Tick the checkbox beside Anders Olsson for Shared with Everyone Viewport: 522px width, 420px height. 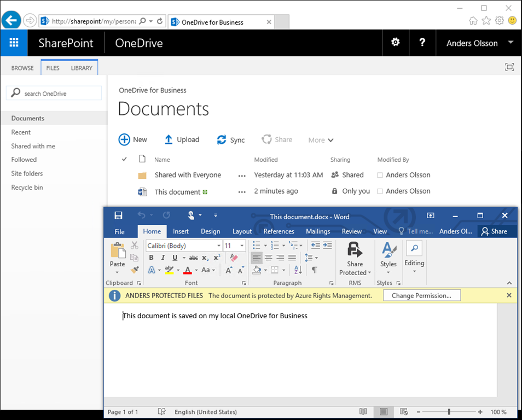[380, 176]
